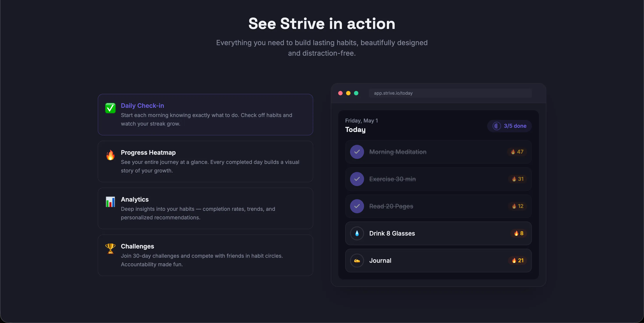The image size is (644, 323).
Task: Switch to the Analytics feature tab
Action: 205,208
